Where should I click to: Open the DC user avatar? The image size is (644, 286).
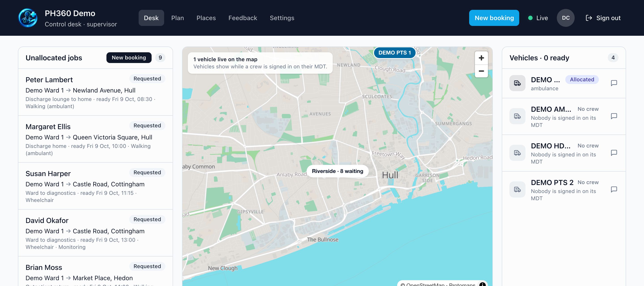coord(566,18)
